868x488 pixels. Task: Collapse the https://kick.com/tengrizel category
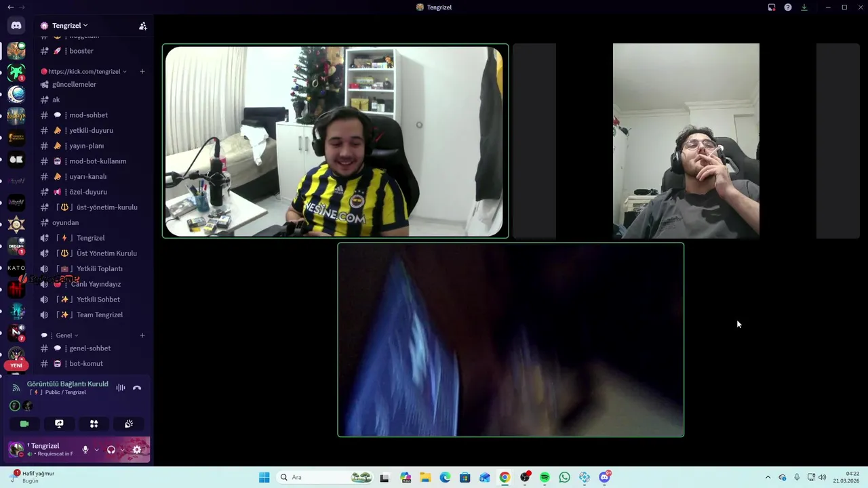click(84, 71)
